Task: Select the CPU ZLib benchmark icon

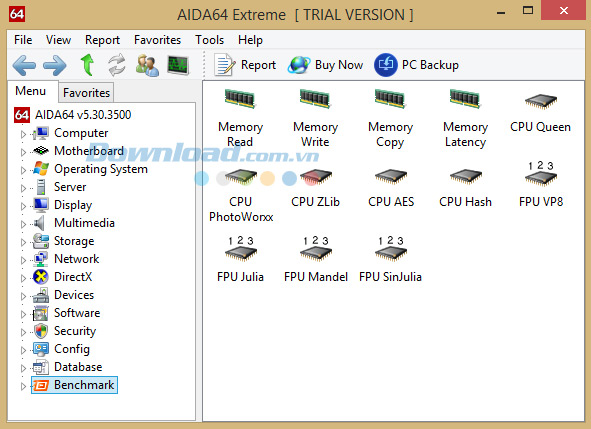Action: click(x=315, y=176)
